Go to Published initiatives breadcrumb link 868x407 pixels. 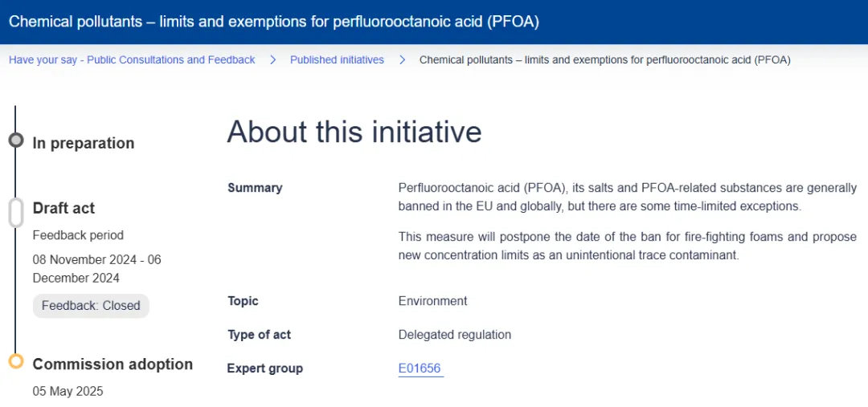click(x=337, y=60)
